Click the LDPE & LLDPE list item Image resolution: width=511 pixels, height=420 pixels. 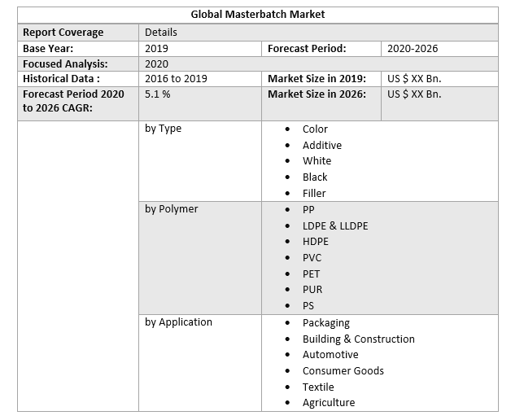[335, 225]
